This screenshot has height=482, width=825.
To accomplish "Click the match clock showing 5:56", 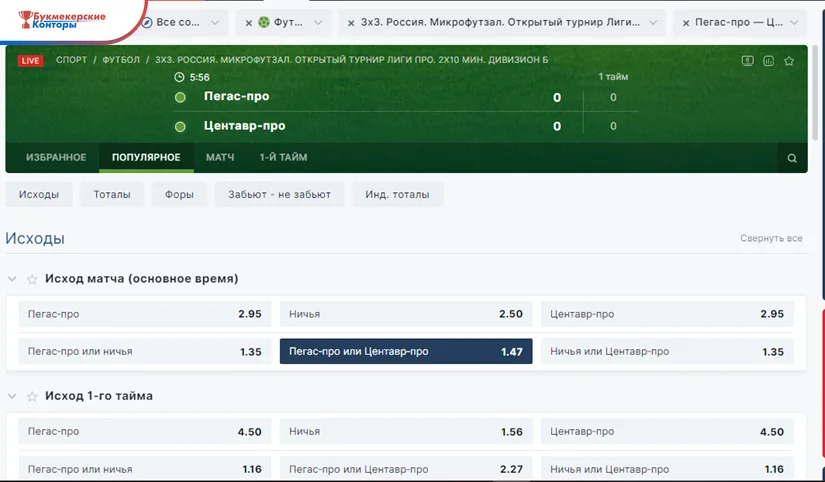I will (192, 77).
